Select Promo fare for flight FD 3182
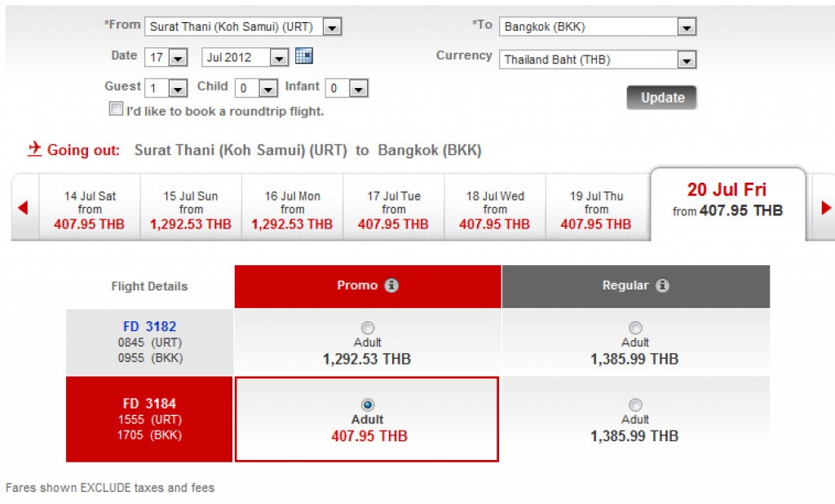 pos(368,328)
